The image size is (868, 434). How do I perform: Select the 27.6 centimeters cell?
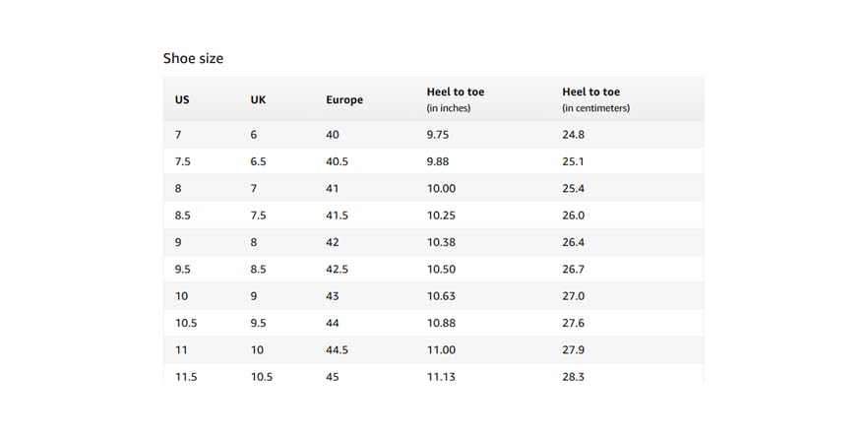pyautogui.click(x=573, y=323)
